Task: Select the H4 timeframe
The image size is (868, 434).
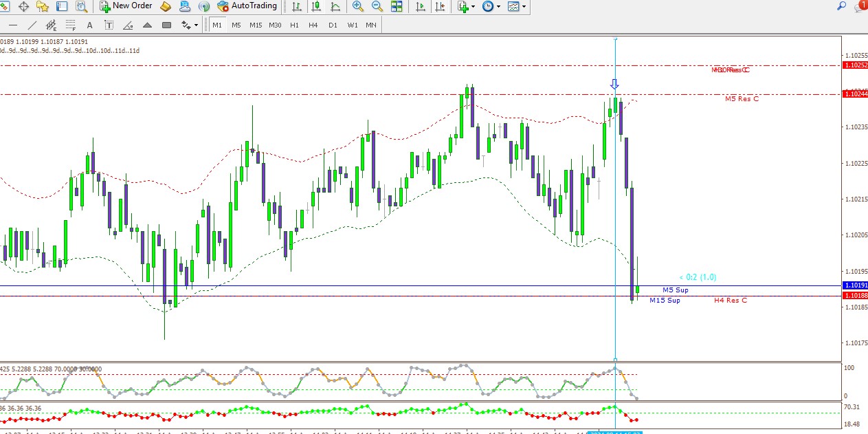Action: [313, 25]
